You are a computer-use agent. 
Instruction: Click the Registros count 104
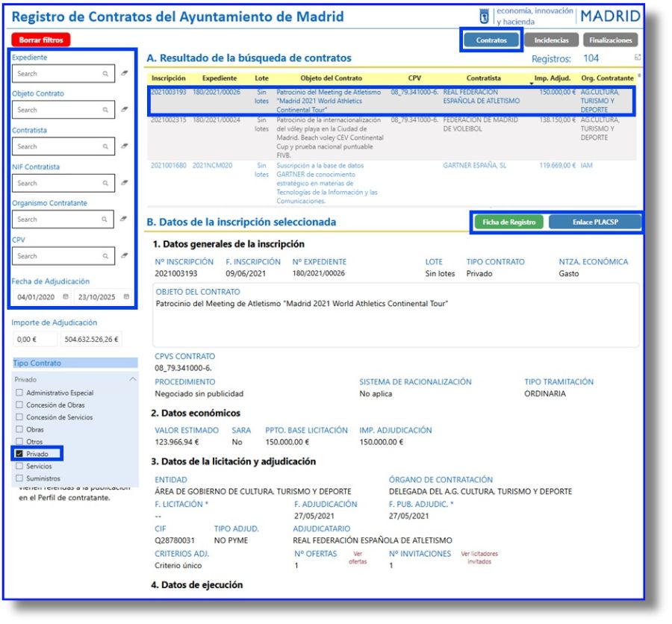pos(591,58)
